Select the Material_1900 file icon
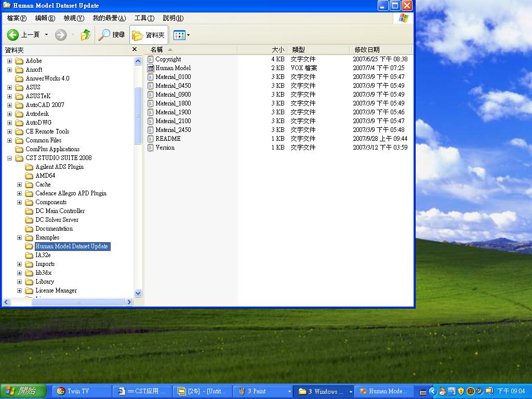This screenshot has width=532, height=399. click(151, 112)
